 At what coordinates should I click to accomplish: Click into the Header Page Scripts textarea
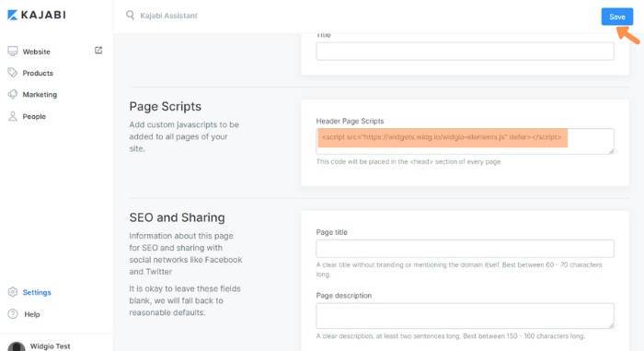point(465,142)
